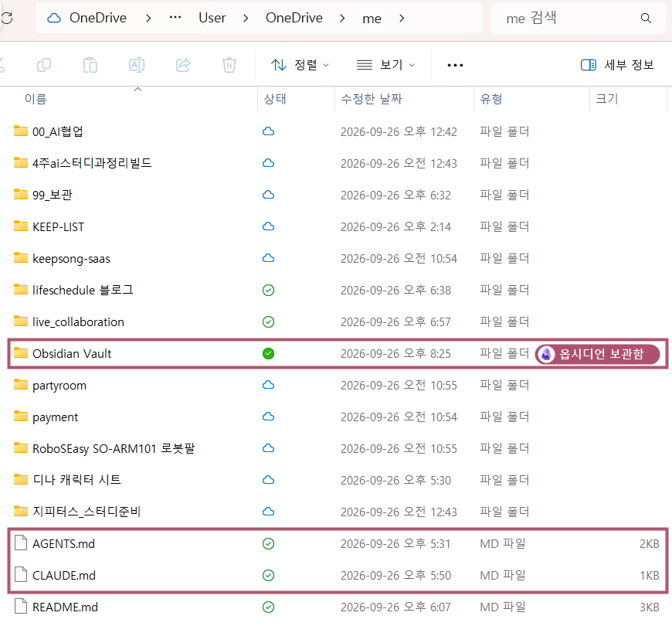
Task: Click the file icon of AGENTS.md
Action: pyautogui.click(x=21, y=543)
